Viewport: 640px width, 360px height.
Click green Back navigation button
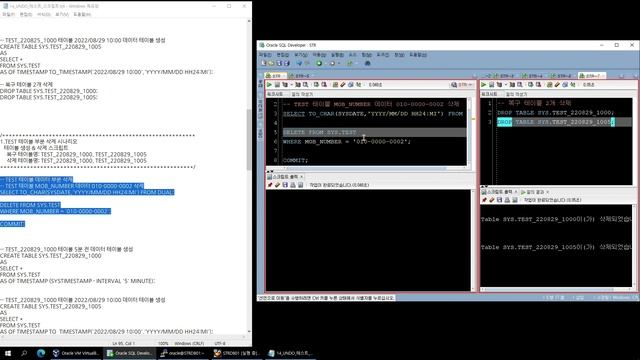click(319, 63)
